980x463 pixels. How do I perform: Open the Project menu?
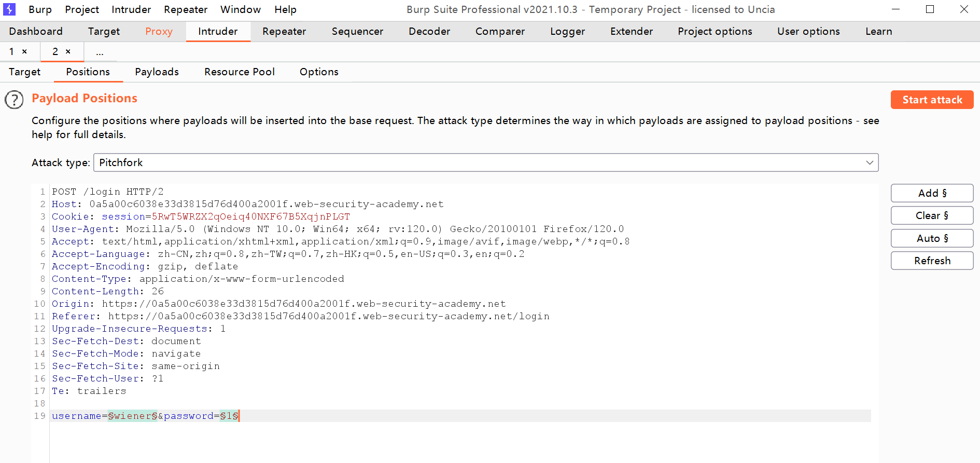[x=82, y=9]
